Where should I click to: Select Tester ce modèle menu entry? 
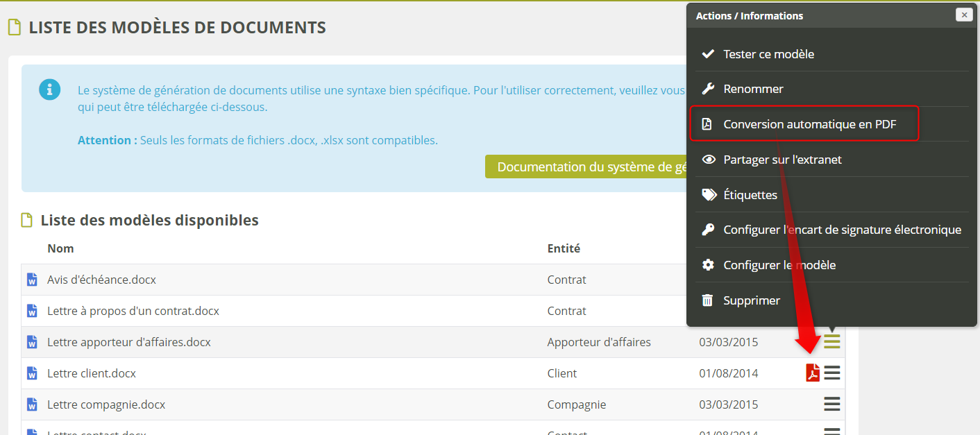(768, 54)
